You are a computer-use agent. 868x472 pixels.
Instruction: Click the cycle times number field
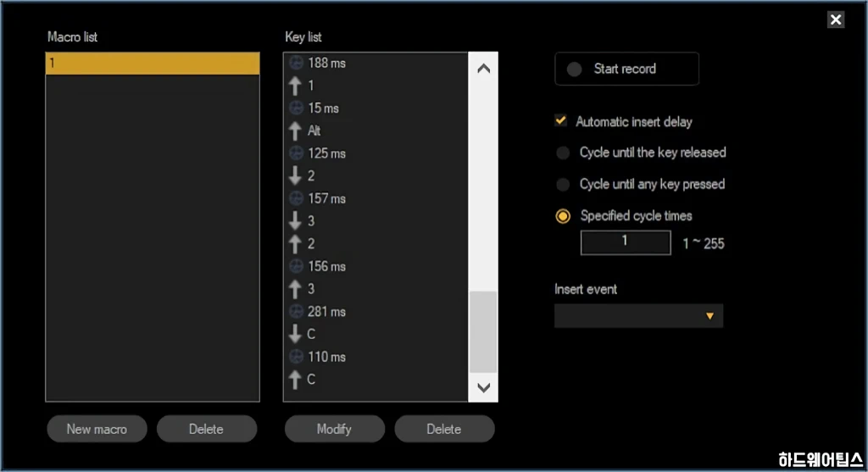626,242
